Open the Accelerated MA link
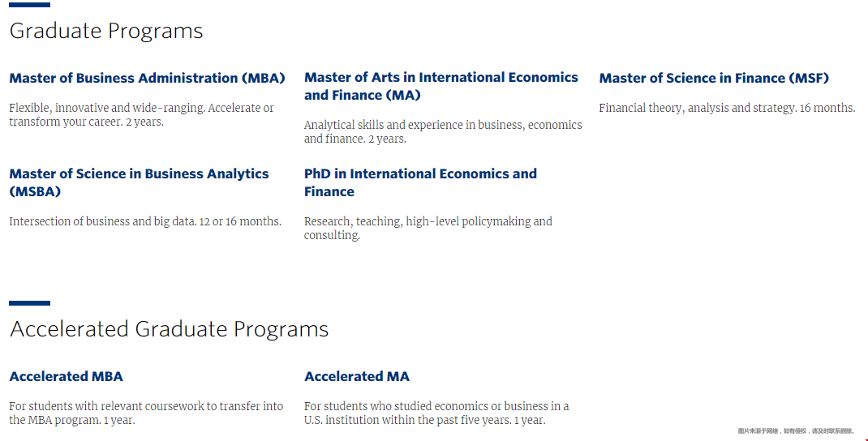The height and width of the screenshot is (441, 868). [x=356, y=376]
